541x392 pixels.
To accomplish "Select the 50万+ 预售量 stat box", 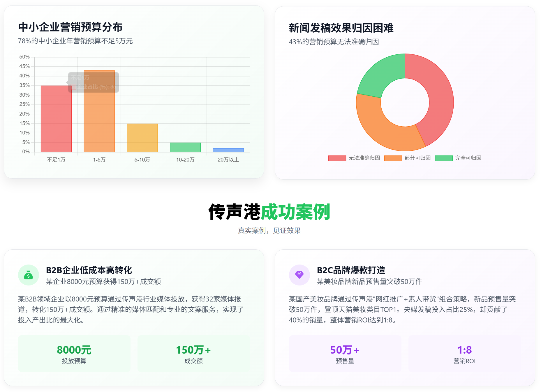I will point(345,354).
